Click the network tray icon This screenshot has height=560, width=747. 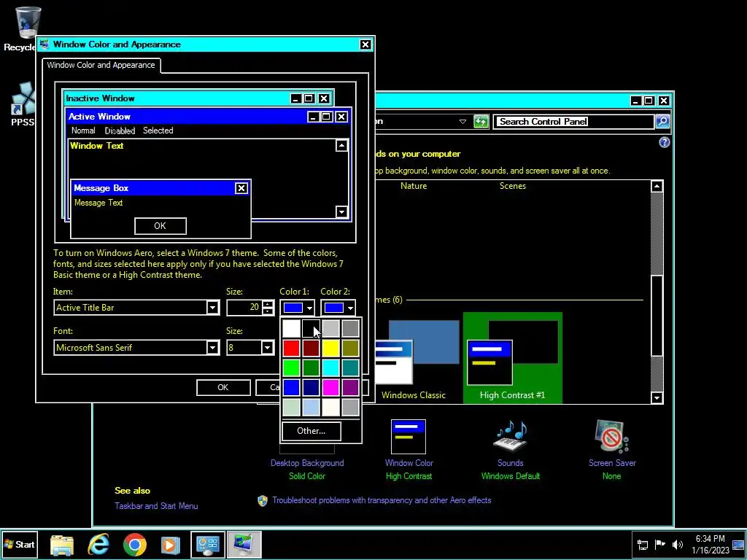[642, 545]
